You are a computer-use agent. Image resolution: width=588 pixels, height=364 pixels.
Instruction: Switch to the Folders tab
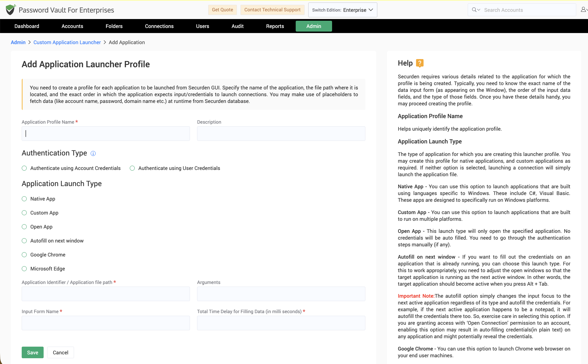[x=114, y=26]
